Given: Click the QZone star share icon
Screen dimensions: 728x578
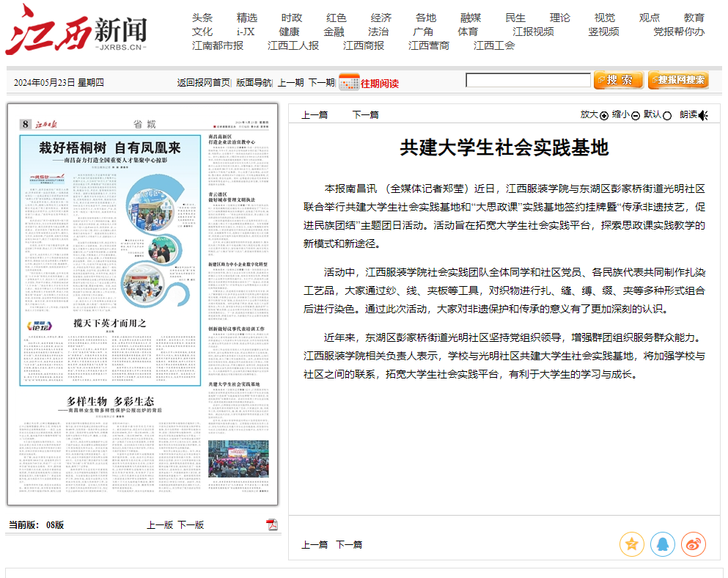Looking at the screenshot, I should 631,544.
